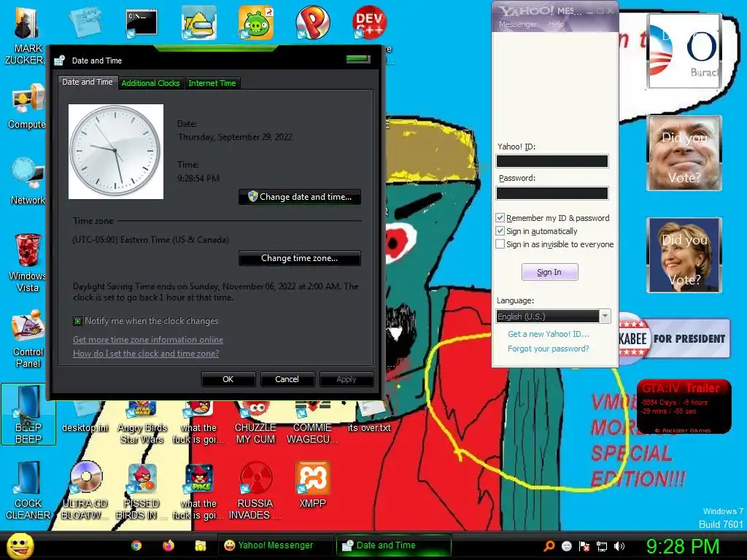Select the BEEP BEEP desktop icon
This screenshot has width=747, height=560.
pos(28,414)
